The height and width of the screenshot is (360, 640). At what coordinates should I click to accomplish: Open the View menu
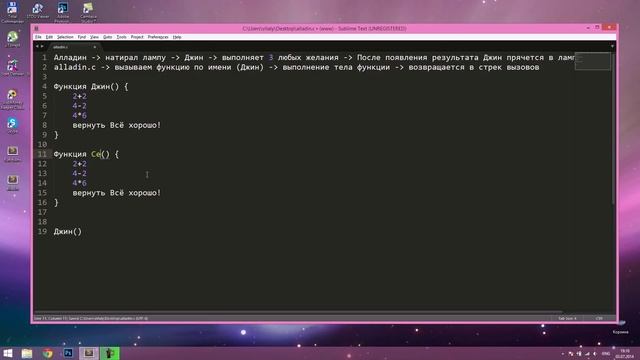(x=94, y=37)
